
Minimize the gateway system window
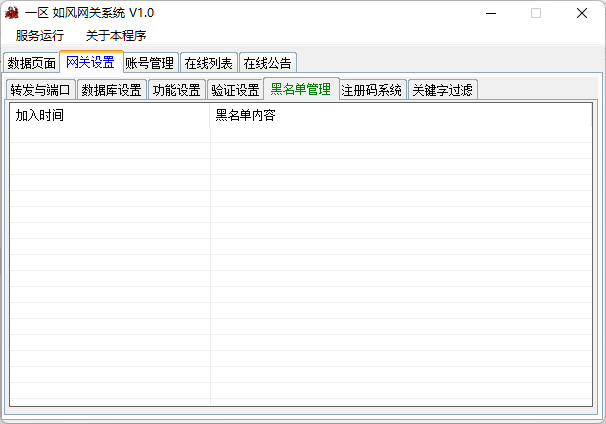tap(490, 13)
